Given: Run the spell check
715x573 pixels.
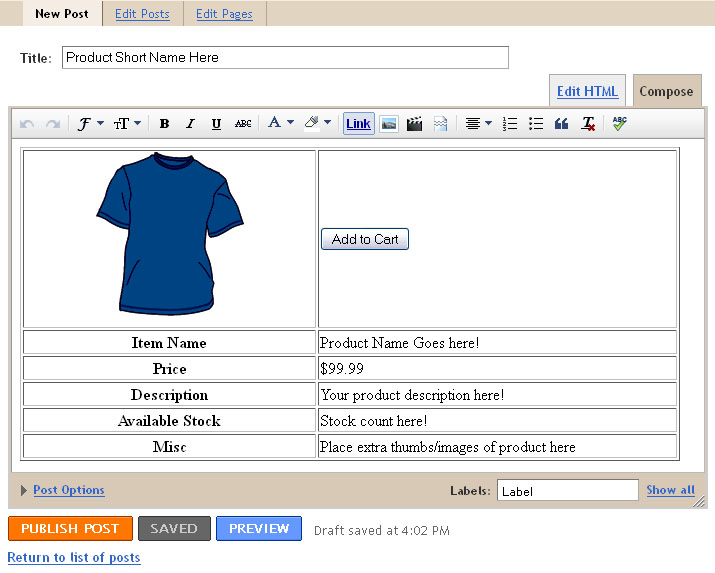Looking at the screenshot, I should tap(619, 123).
